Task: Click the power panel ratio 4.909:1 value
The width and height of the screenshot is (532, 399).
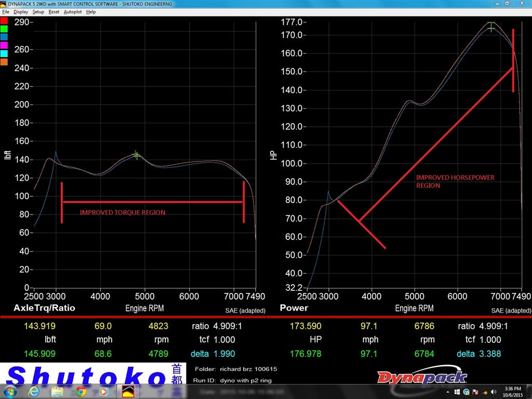Action: (494, 326)
